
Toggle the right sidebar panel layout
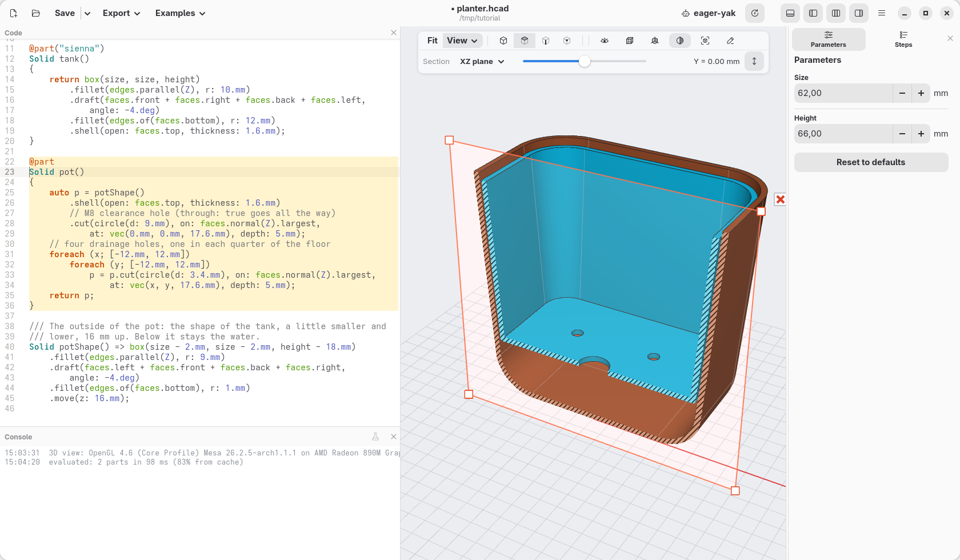(x=859, y=13)
